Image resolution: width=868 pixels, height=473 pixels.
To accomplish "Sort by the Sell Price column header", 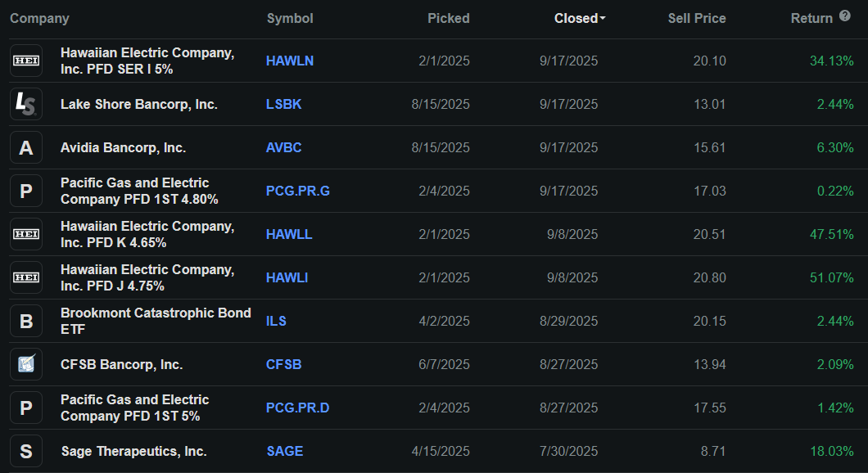I will pyautogui.click(x=696, y=18).
